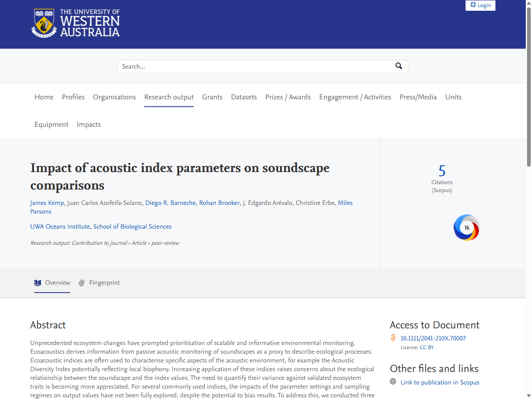Image resolution: width=532 pixels, height=399 pixels.
Task: Navigate to the Datasets section
Action: (x=244, y=97)
